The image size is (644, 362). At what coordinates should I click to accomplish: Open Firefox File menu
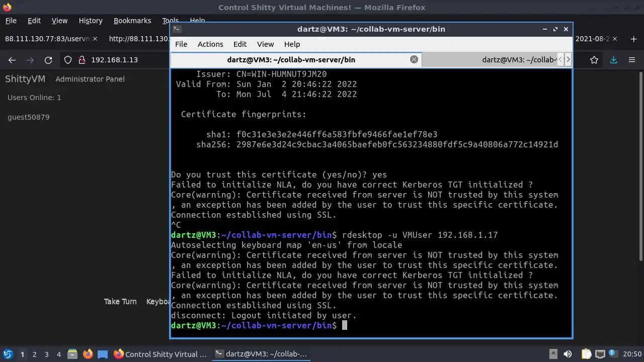[11, 21]
